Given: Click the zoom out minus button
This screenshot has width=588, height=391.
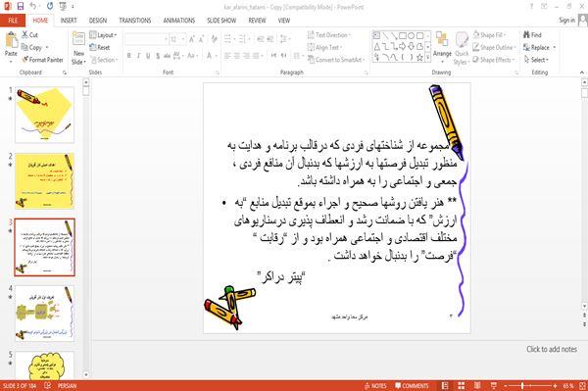Looking at the screenshot, I should click(505, 385).
